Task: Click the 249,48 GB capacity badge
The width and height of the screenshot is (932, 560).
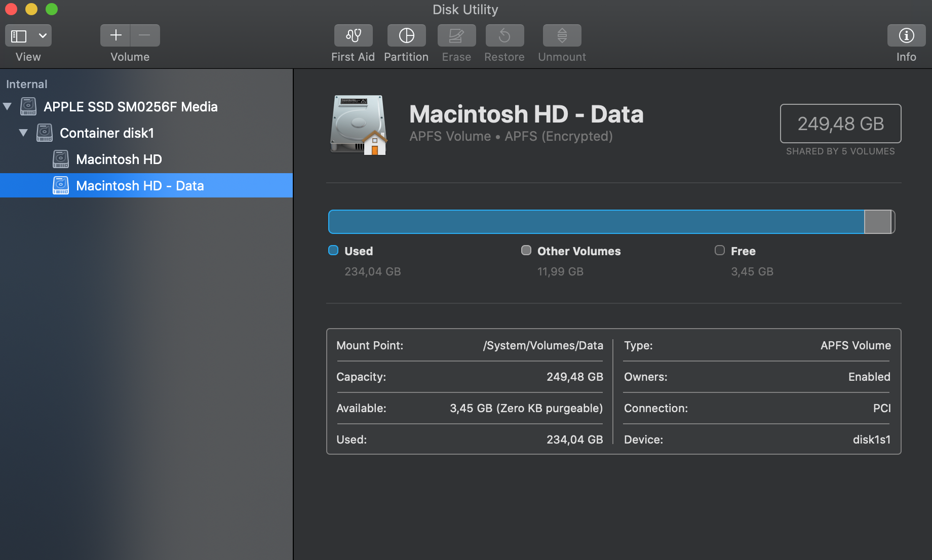Action: (x=840, y=124)
